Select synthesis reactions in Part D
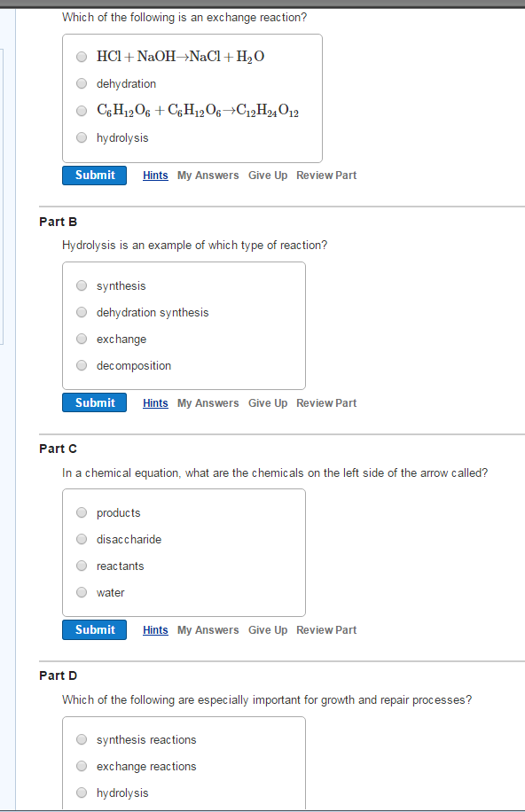The image size is (525, 812). click(x=82, y=739)
